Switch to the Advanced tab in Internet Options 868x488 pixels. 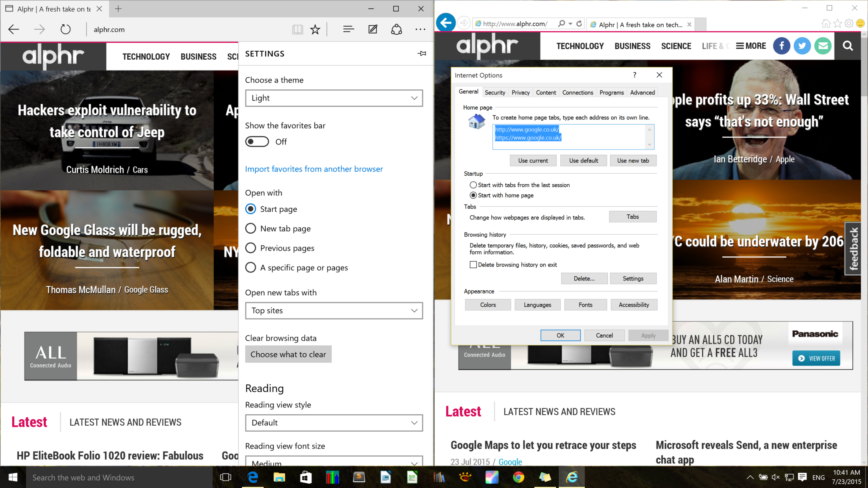pos(642,92)
